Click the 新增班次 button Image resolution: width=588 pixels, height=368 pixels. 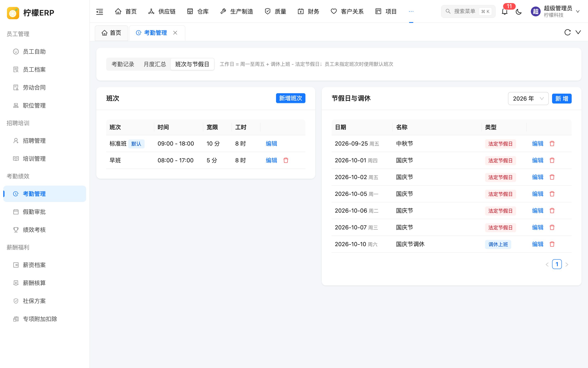pos(291,98)
